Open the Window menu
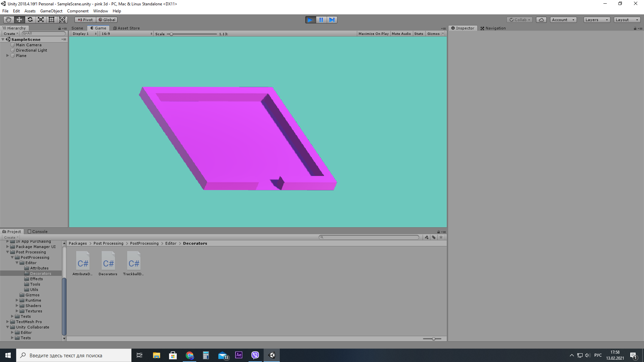The width and height of the screenshot is (644, 362). coord(101,11)
